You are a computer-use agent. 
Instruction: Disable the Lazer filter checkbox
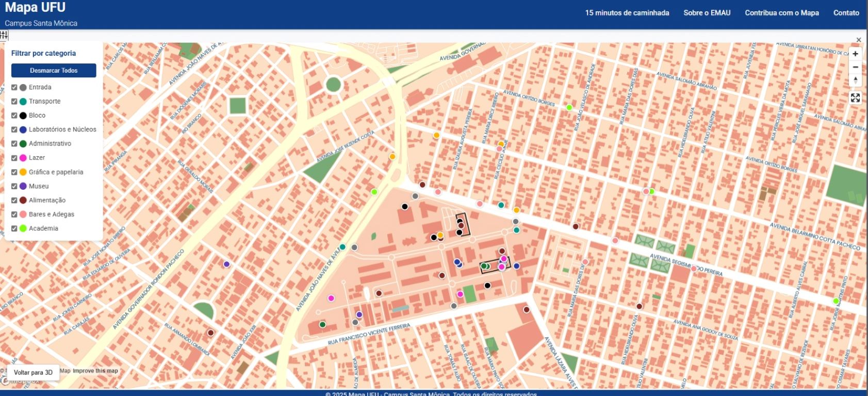pos(14,158)
